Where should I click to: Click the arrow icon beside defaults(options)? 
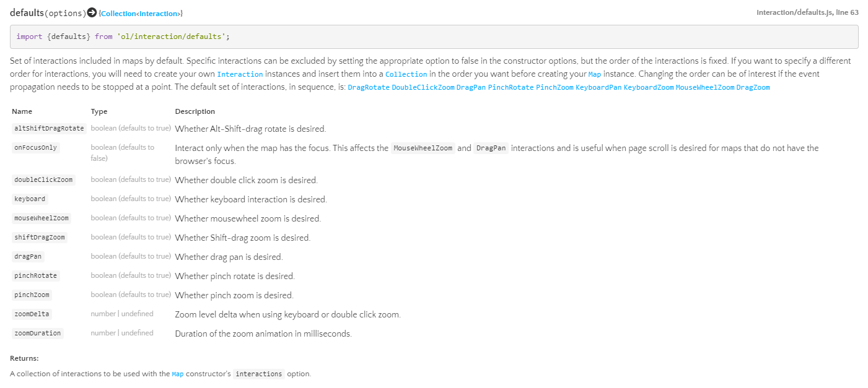coord(92,12)
